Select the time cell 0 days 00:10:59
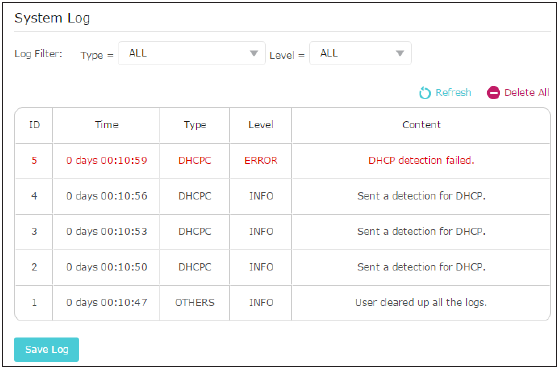 107,160
